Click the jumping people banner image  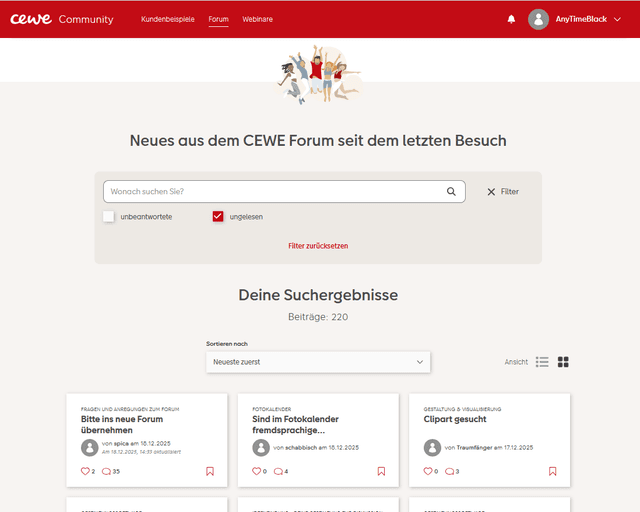[318, 75]
